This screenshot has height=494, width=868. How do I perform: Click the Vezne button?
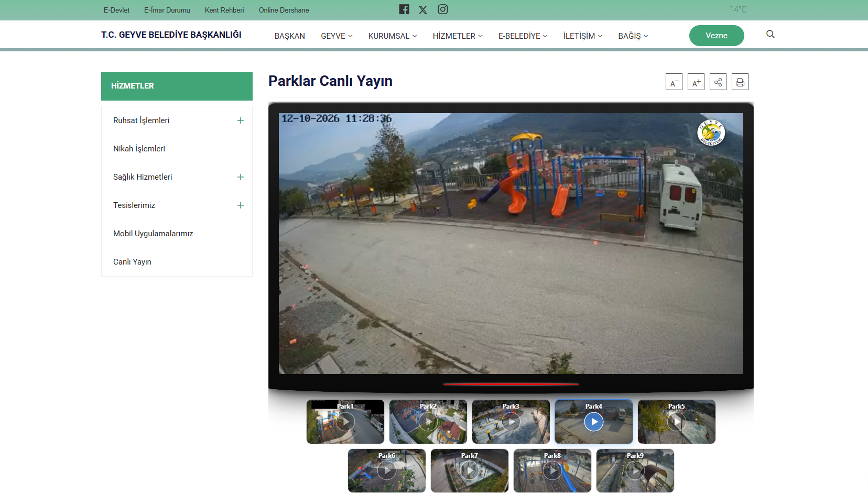717,36
